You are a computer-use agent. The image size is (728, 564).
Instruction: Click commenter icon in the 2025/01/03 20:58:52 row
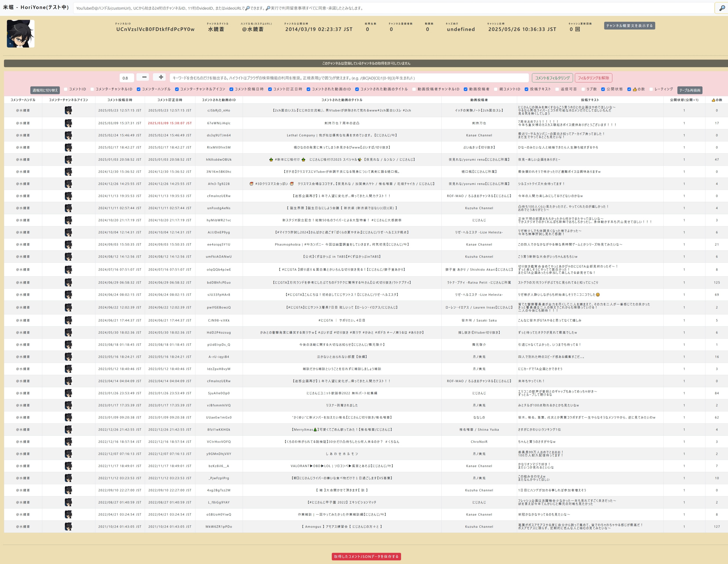(68, 160)
